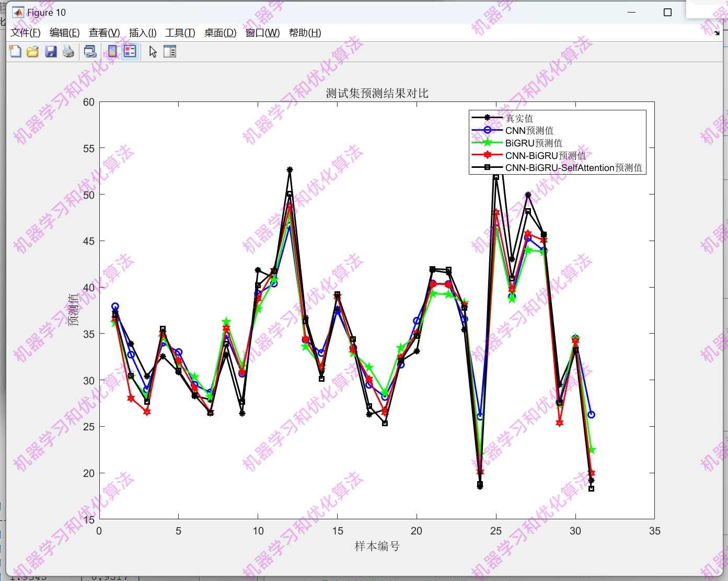This screenshot has width=728, height=581.
Task: Open the 查看(V) menu
Action: (103, 32)
